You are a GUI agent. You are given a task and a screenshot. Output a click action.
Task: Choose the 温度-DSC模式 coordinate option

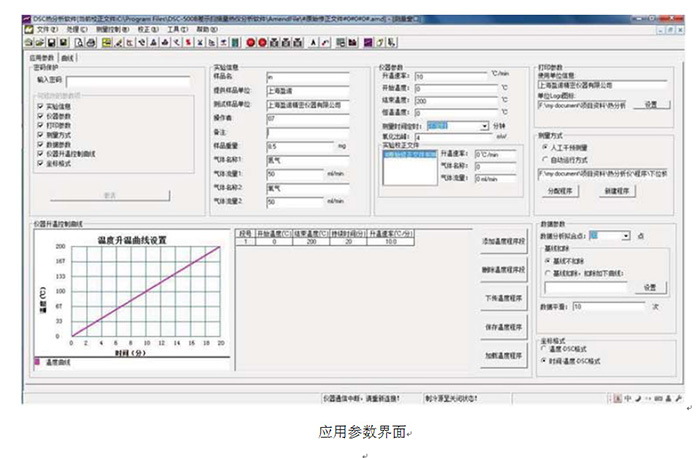[x=544, y=347]
